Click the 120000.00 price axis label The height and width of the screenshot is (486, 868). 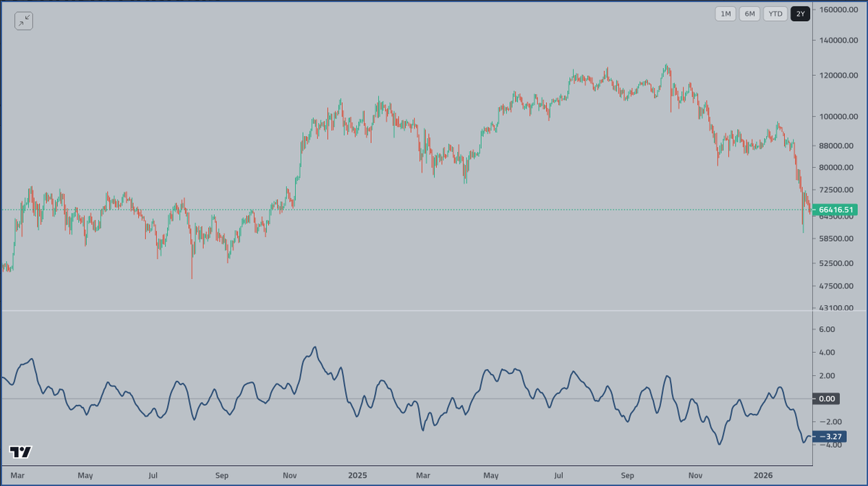pos(839,75)
